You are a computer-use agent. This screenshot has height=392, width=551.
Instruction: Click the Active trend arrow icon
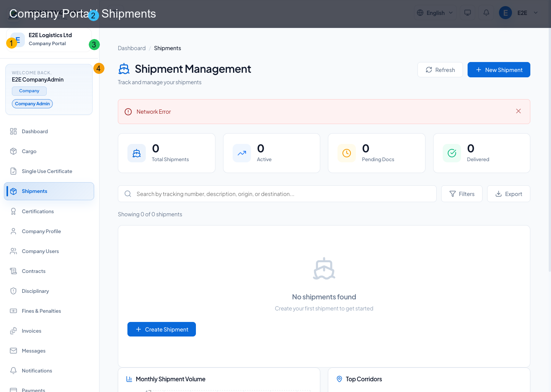click(242, 153)
